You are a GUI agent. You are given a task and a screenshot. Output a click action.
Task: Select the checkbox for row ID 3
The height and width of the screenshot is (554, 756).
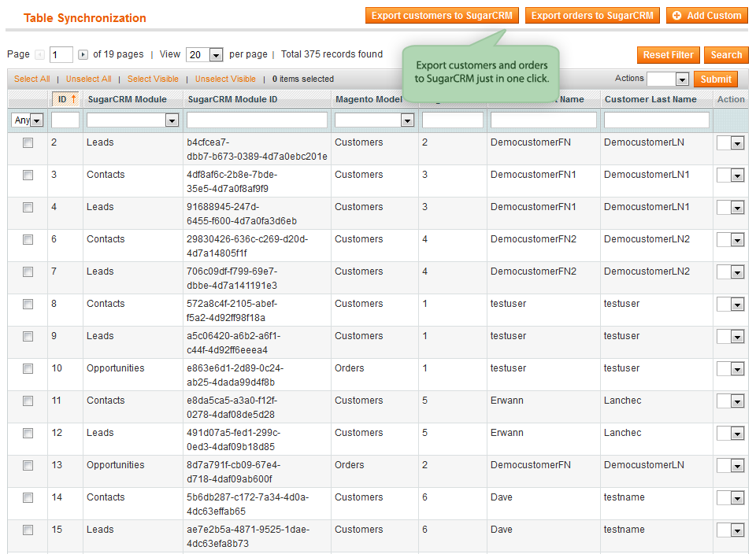[x=28, y=175]
